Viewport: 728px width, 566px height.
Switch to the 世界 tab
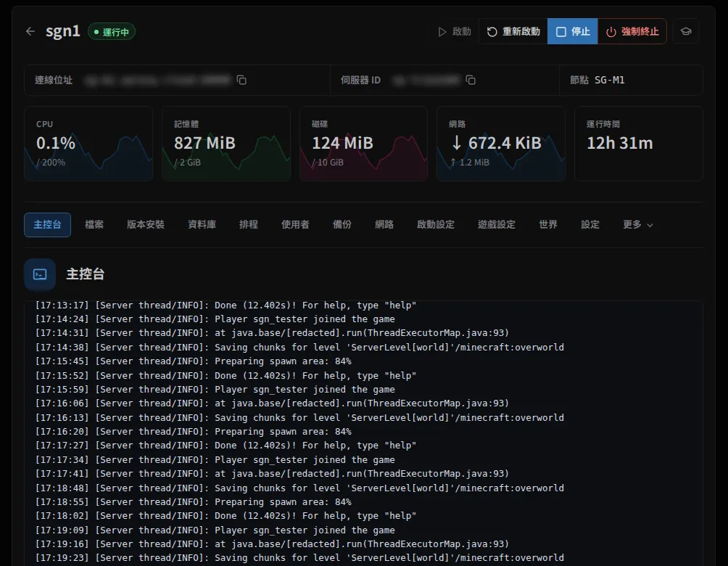[x=548, y=225]
